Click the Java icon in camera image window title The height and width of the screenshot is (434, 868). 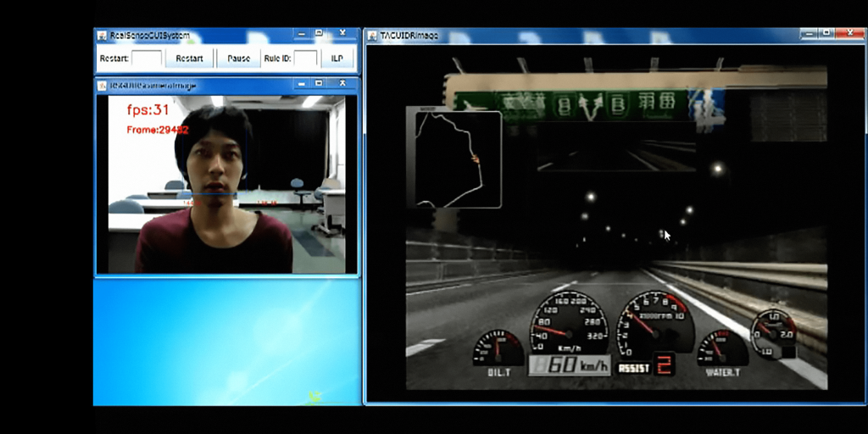(x=102, y=86)
